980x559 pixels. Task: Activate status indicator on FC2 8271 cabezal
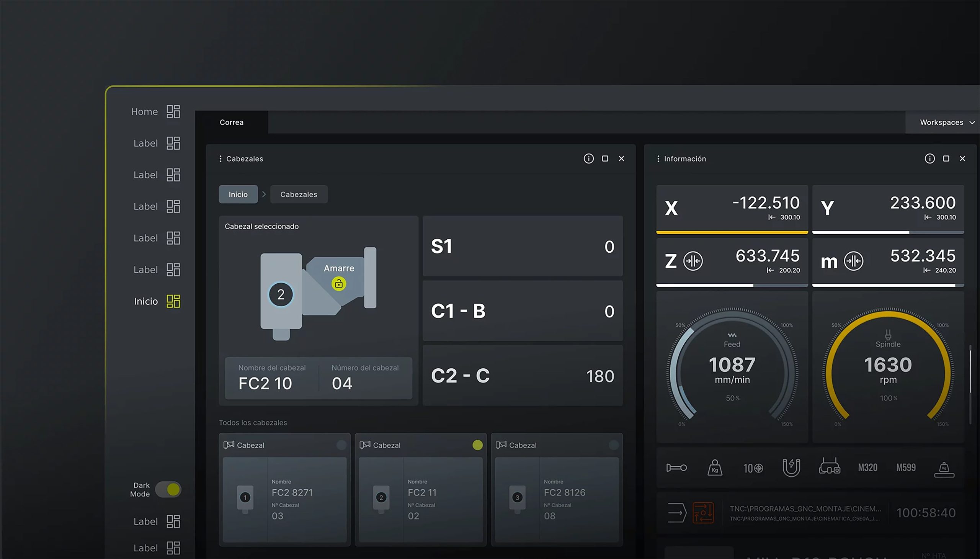(341, 445)
